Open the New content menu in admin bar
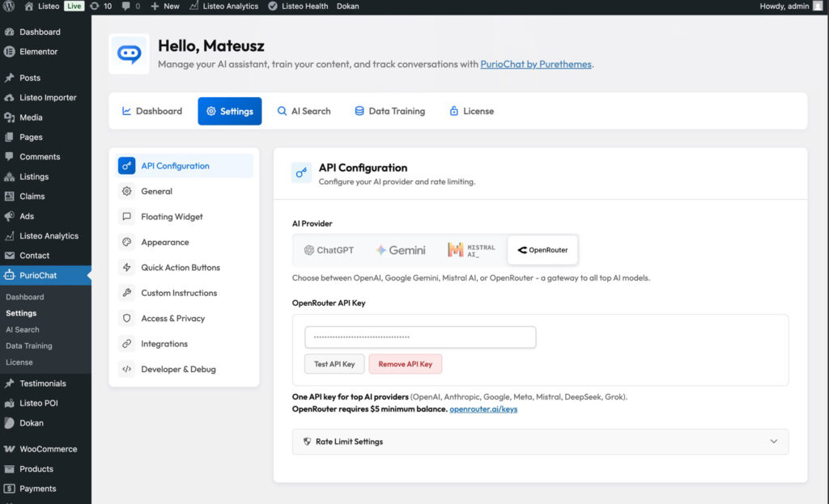 [x=165, y=6]
